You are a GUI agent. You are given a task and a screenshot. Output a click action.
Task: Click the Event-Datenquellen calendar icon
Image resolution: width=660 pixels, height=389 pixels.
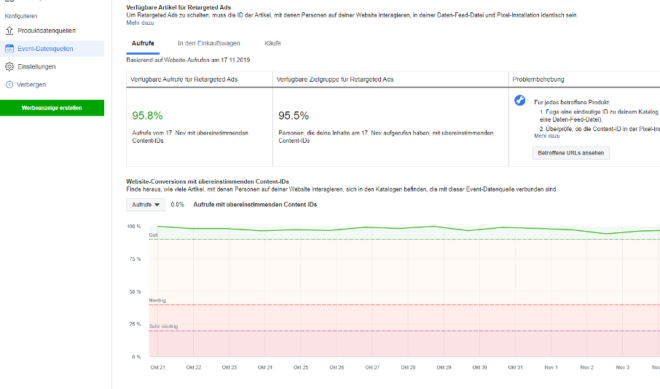(x=9, y=48)
